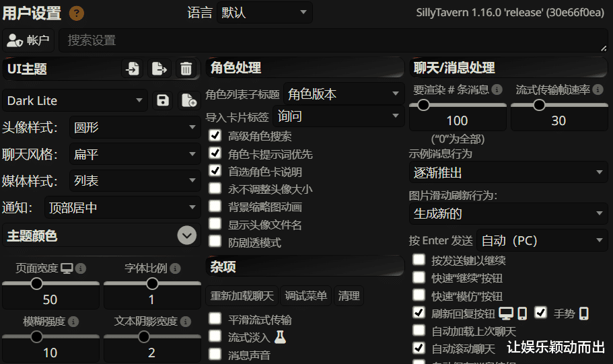Image resolution: width=613 pixels, height=364 pixels.
Task: Click the 字体比例 slider handle
Action: pos(152,283)
